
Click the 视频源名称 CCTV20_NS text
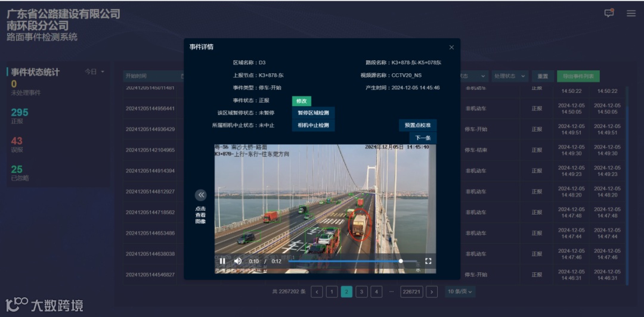(391, 75)
